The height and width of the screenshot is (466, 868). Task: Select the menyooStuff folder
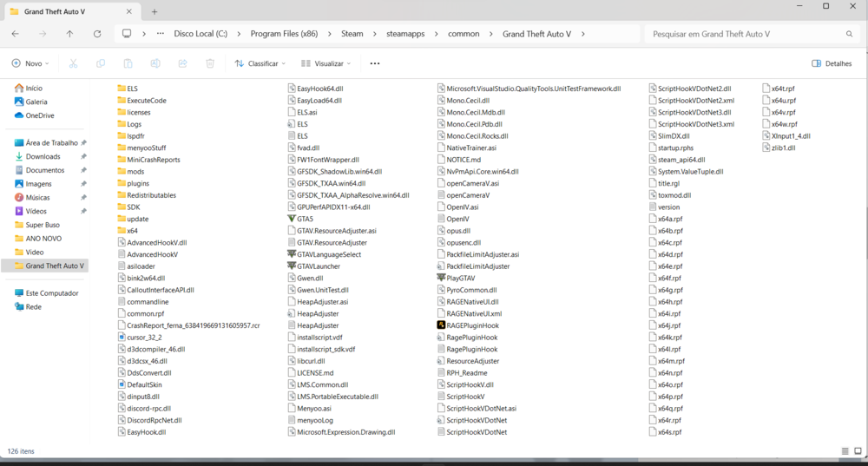tap(141, 148)
